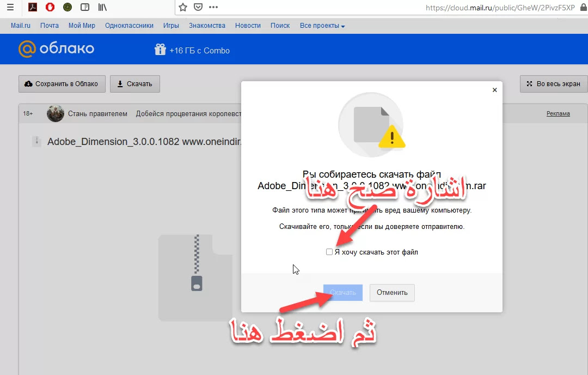
Task: Open Знакомства in the top navigation
Action: [207, 26]
